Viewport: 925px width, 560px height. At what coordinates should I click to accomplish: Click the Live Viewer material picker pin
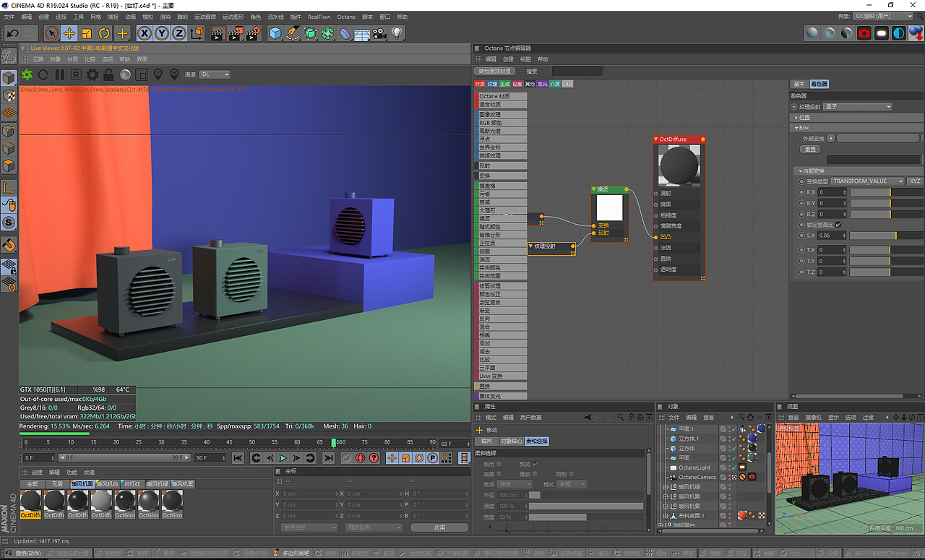[x=174, y=74]
